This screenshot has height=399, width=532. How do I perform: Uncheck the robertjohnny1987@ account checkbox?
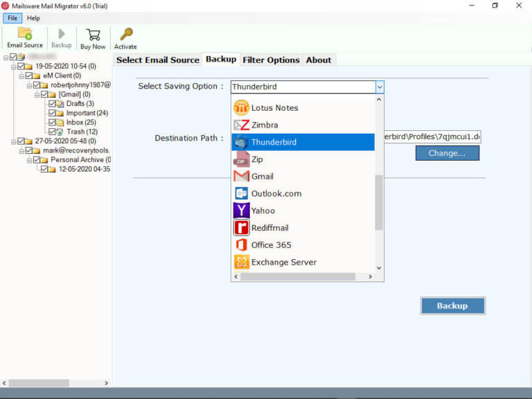point(36,85)
